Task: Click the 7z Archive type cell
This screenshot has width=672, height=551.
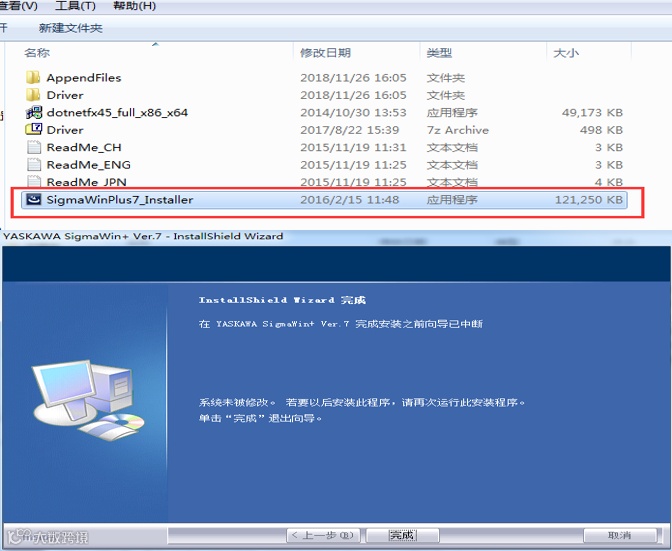Action: [458, 130]
